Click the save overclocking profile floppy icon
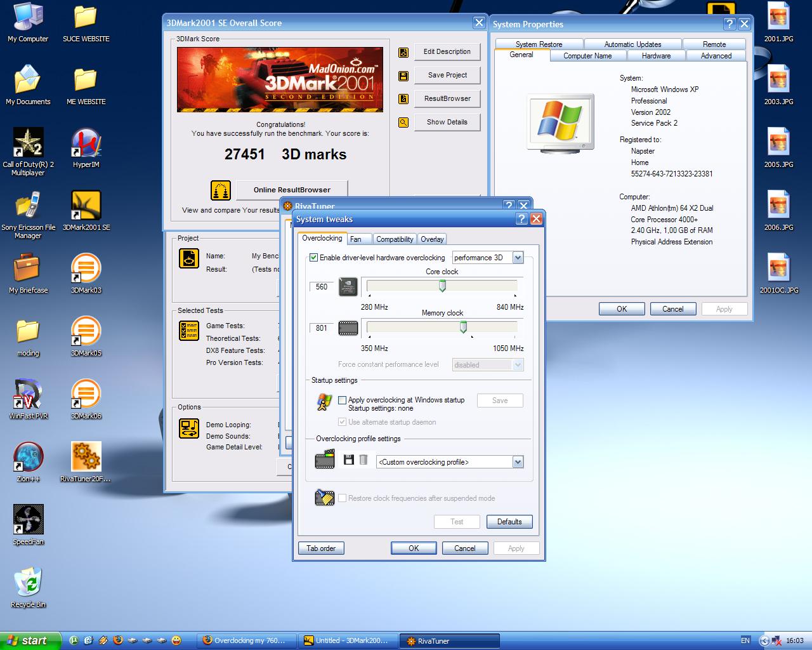 pos(348,460)
